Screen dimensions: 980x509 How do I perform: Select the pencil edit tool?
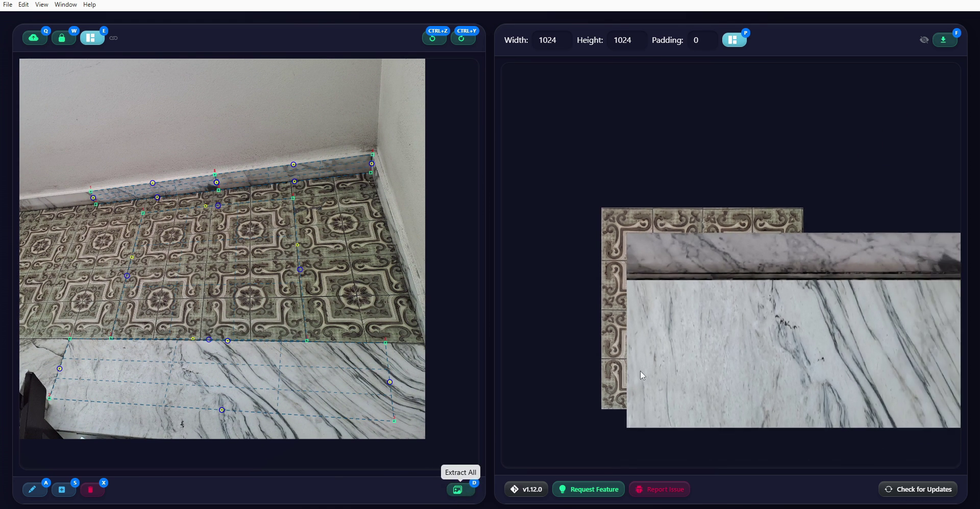(x=33, y=490)
